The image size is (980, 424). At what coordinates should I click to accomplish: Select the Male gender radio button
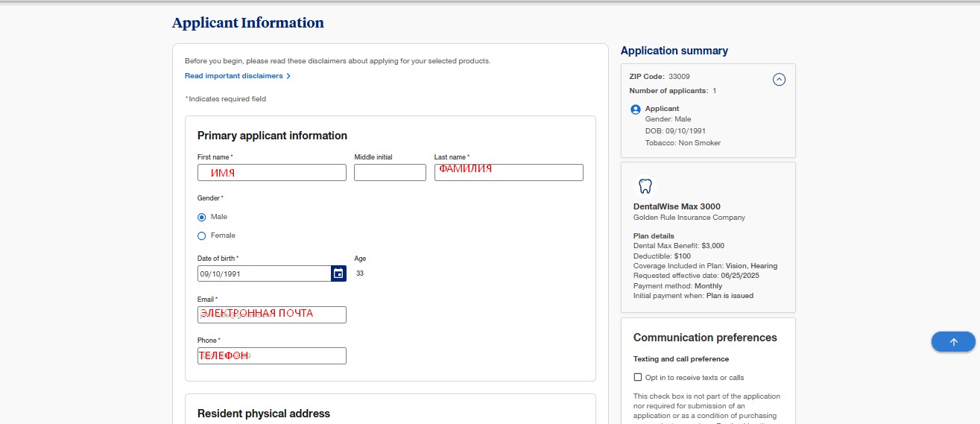tap(201, 217)
